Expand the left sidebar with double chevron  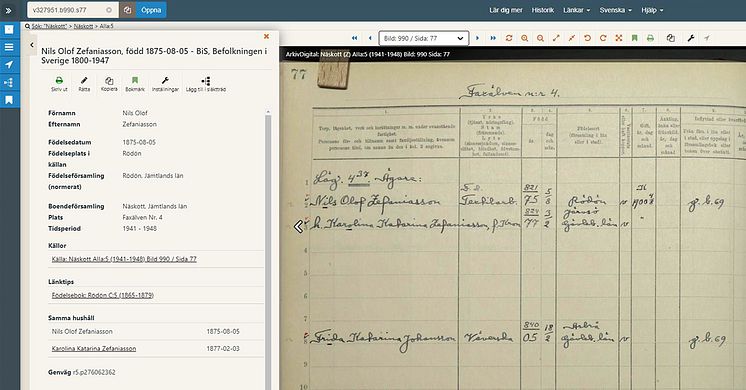(x=9, y=10)
